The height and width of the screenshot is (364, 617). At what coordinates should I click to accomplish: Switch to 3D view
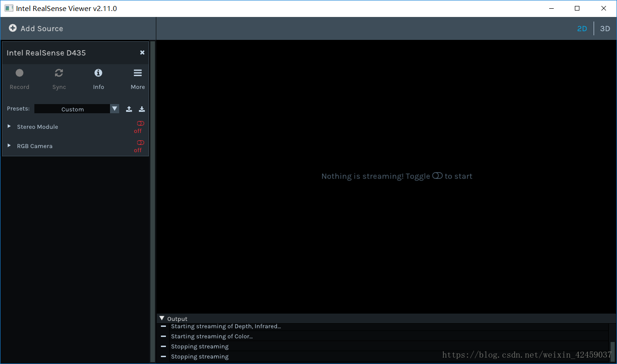point(605,28)
